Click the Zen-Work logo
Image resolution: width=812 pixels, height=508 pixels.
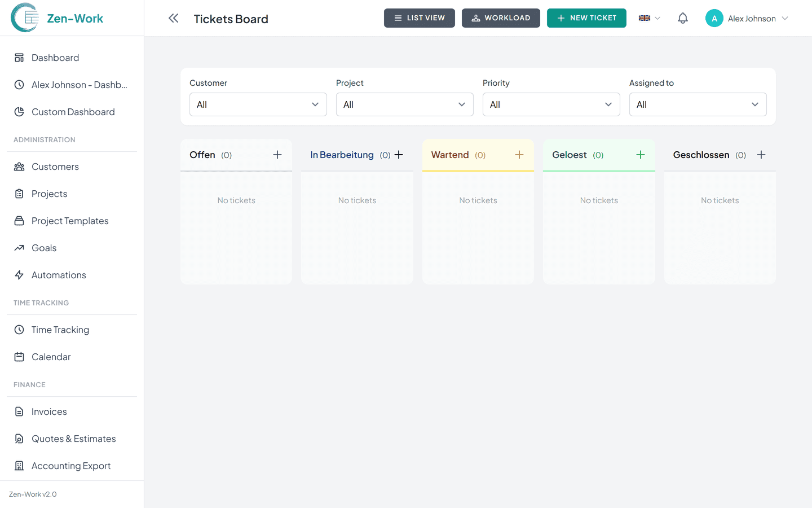(x=57, y=18)
